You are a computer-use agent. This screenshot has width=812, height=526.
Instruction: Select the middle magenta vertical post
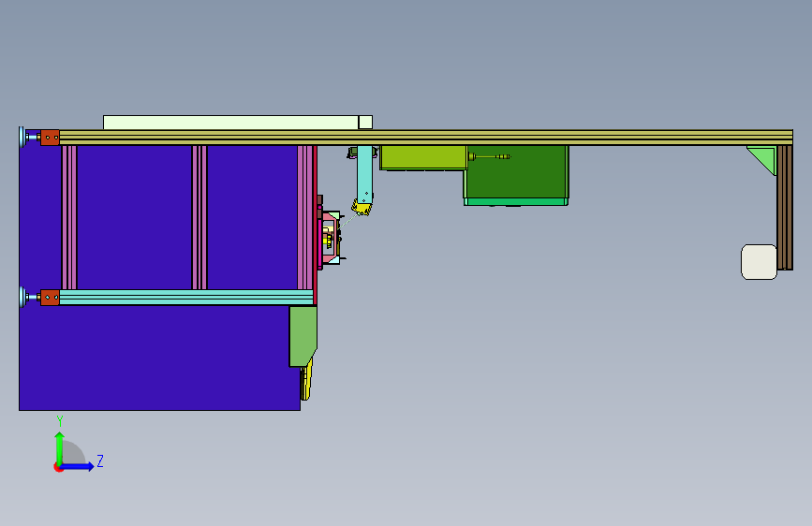coord(199,217)
